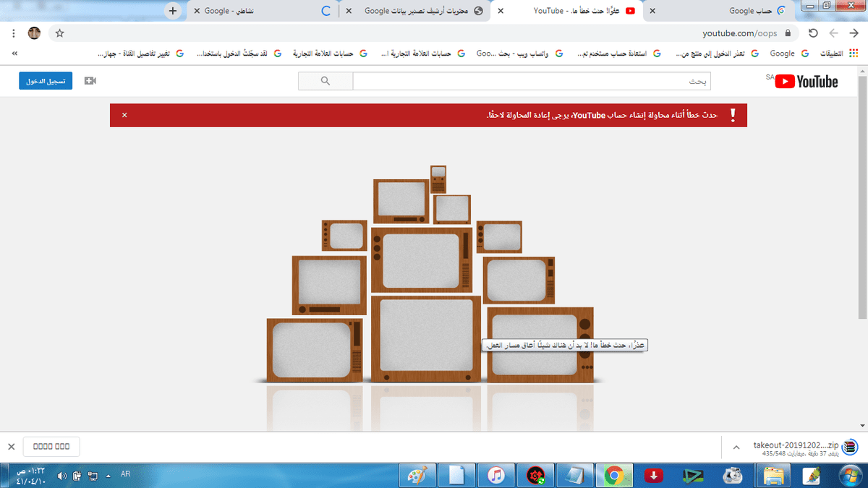This screenshot has height=488, width=868.
Task: Launch iTunes from the taskbar
Action: pyautogui.click(x=495, y=475)
